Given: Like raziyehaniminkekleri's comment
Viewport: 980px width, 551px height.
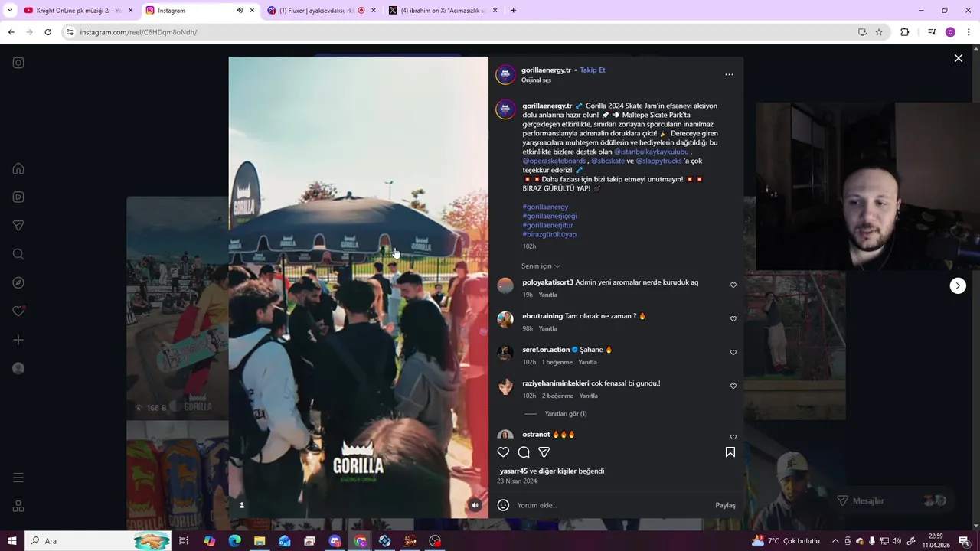Looking at the screenshot, I should click(733, 386).
